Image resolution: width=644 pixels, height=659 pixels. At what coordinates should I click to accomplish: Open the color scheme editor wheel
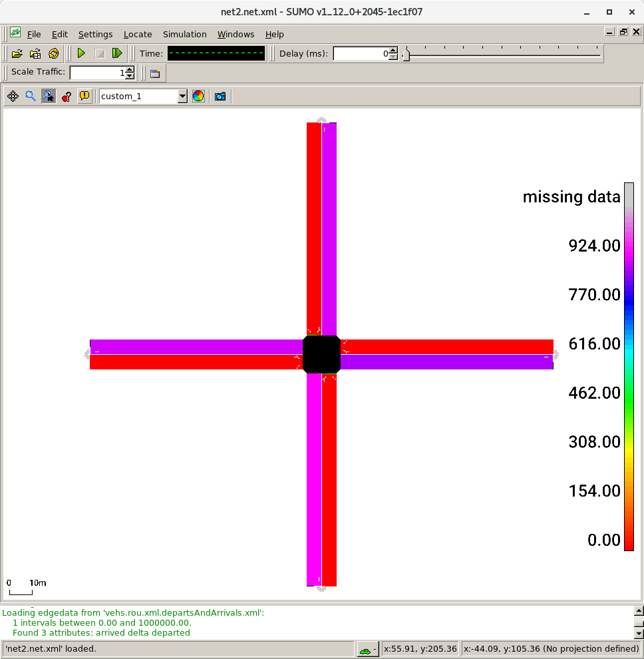pyautogui.click(x=198, y=96)
